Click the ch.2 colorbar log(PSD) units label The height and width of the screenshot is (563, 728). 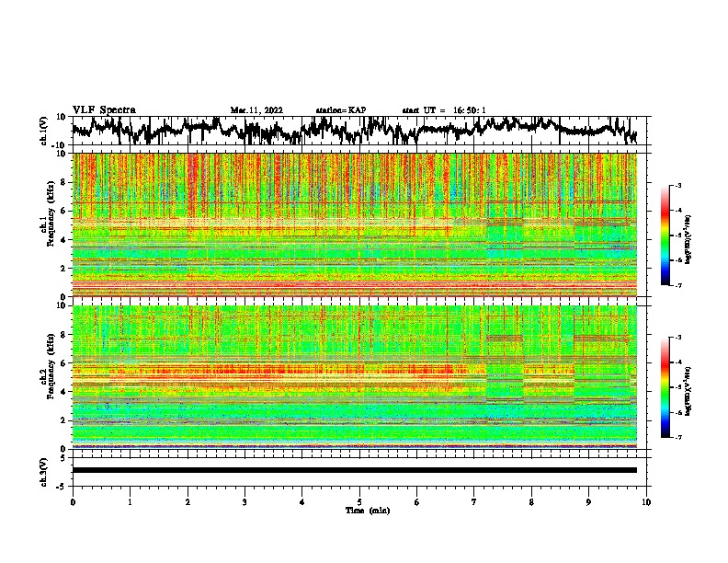[x=688, y=391]
